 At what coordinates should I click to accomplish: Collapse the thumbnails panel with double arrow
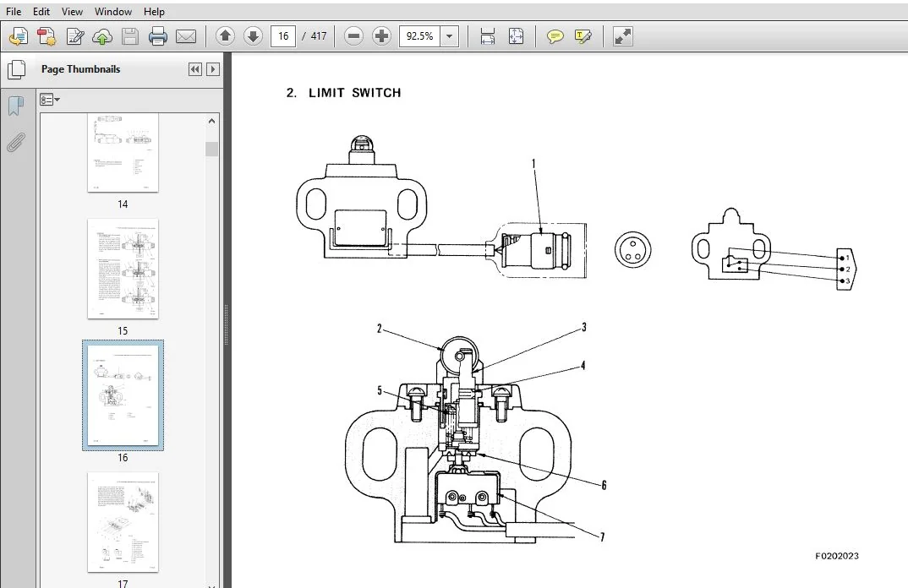(x=195, y=69)
